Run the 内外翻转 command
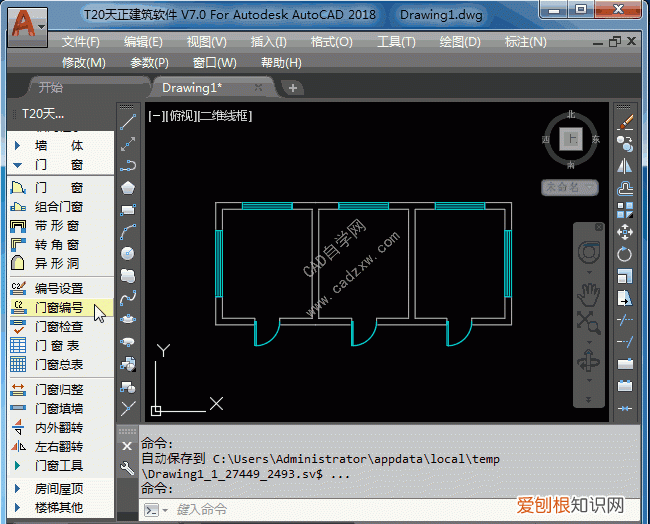650x524 pixels. pos(61,427)
